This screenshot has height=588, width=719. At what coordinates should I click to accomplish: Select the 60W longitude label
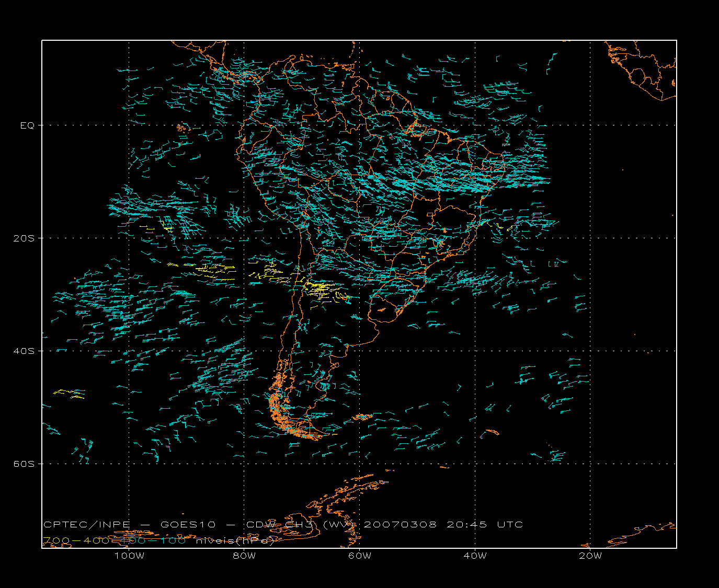point(360,556)
